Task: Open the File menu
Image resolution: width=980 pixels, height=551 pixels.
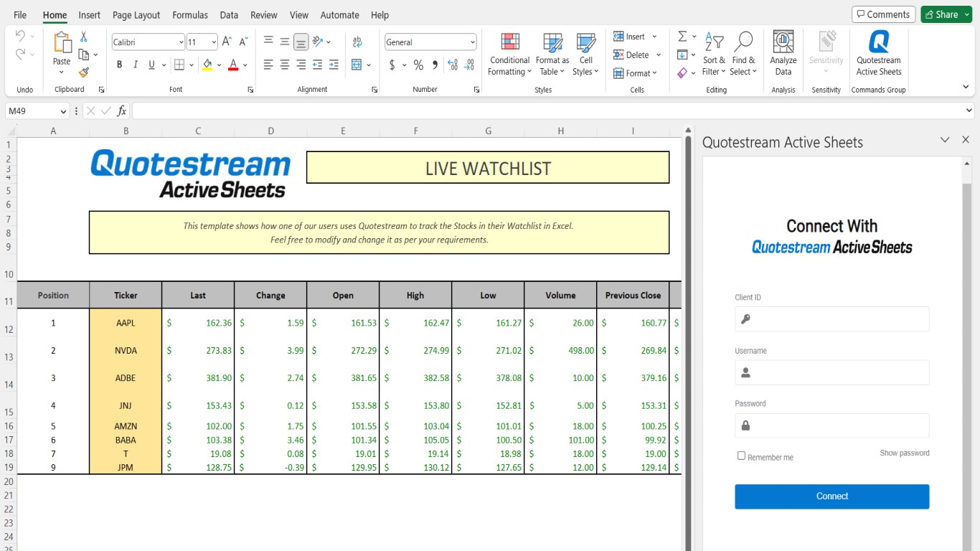Action: pos(20,15)
